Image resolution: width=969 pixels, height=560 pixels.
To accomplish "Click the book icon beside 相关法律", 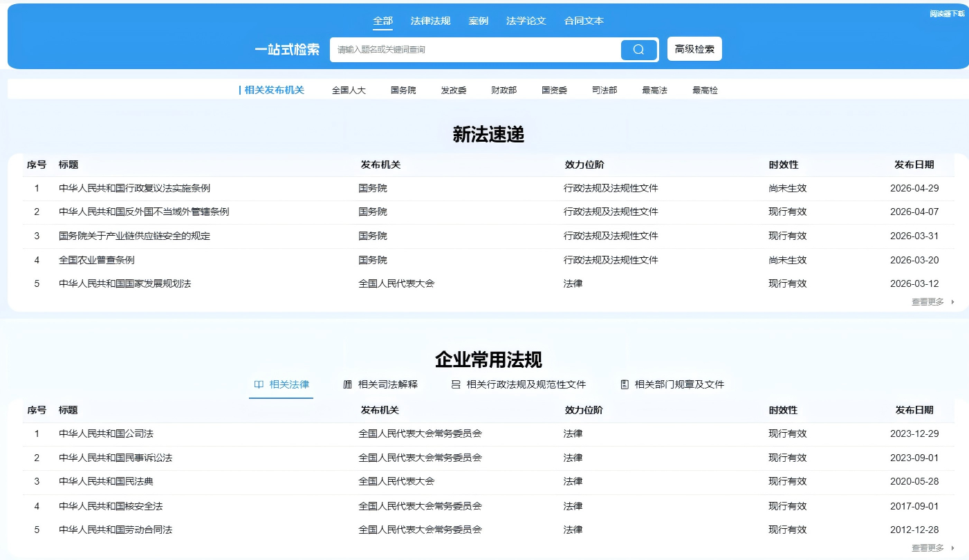I will pyautogui.click(x=259, y=384).
